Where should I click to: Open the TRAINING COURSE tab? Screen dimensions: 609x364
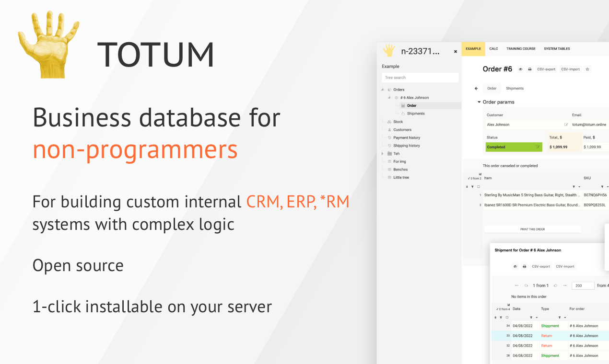click(521, 49)
